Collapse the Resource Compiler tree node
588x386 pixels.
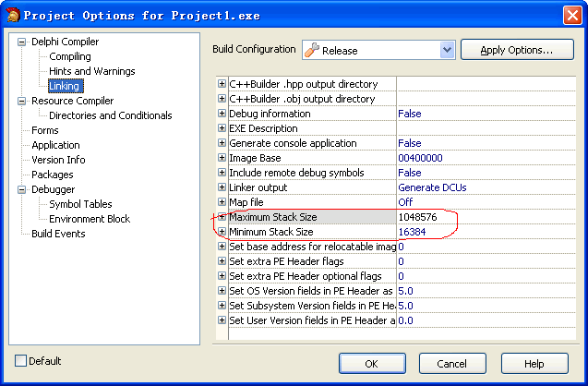[x=22, y=101]
